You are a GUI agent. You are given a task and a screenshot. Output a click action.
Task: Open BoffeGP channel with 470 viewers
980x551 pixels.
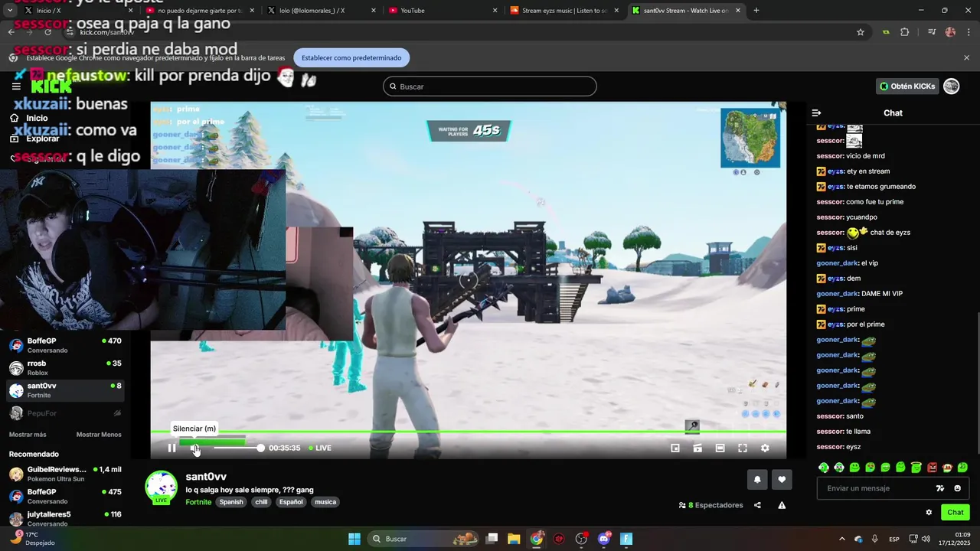[x=65, y=345]
